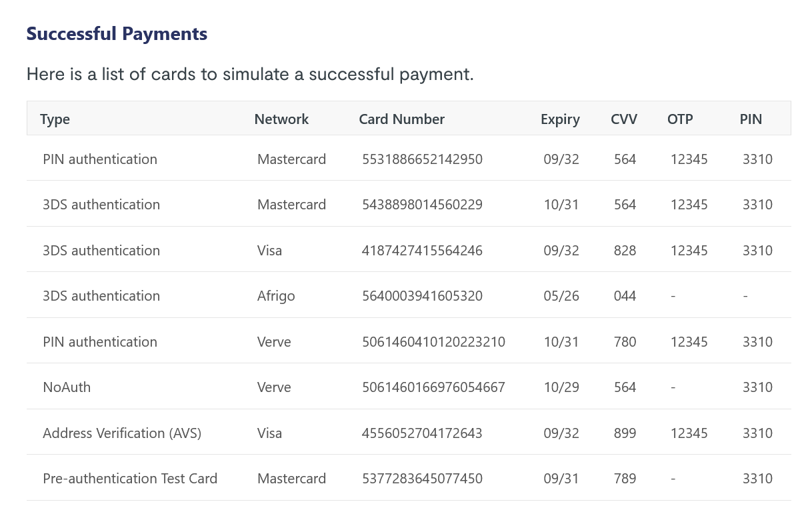Select Afrigo card number 5640003941605320

tap(422, 296)
